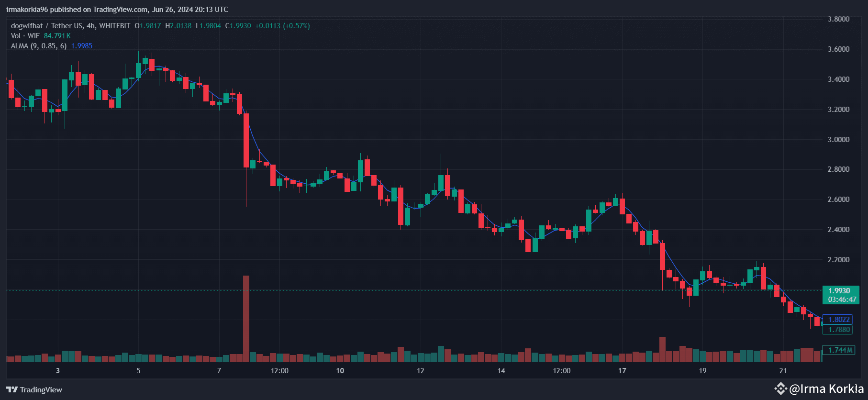Screen dimensions: 868x400
Task: Click the 3.8000 price axis label
Action: [x=838, y=19]
